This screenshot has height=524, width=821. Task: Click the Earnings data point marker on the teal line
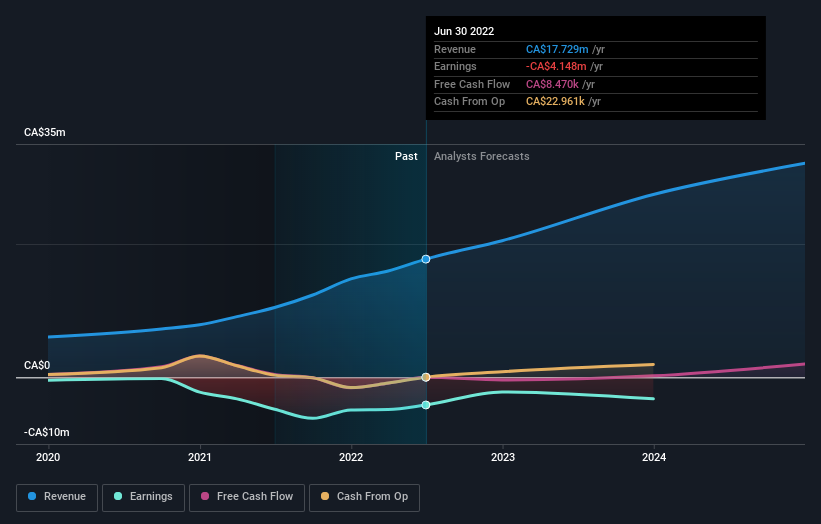tap(426, 405)
